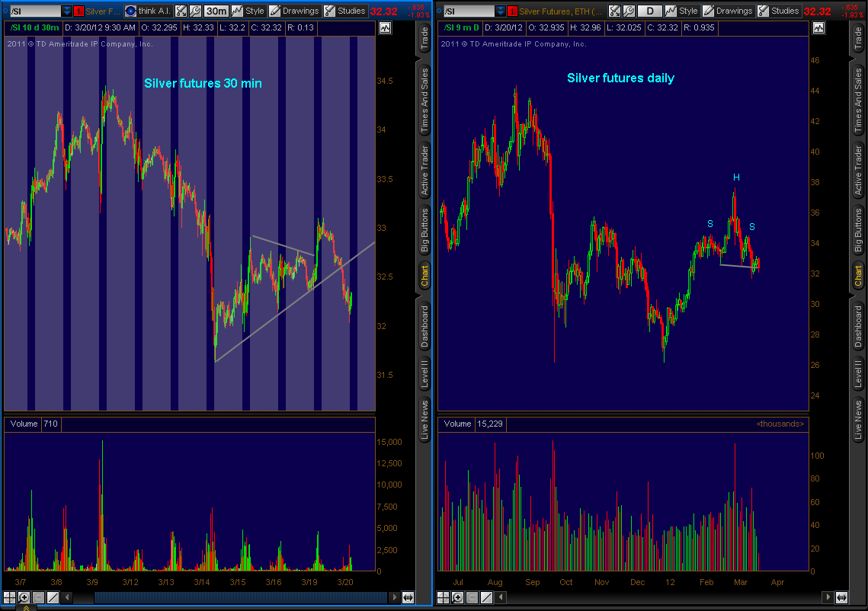The image size is (868, 611).
Task: Open Drawings menu in right chart toolbar
Action: (729, 11)
